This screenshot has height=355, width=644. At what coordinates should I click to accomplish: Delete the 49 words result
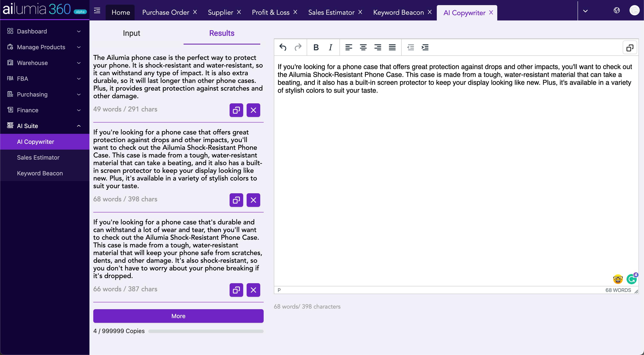(253, 110)
